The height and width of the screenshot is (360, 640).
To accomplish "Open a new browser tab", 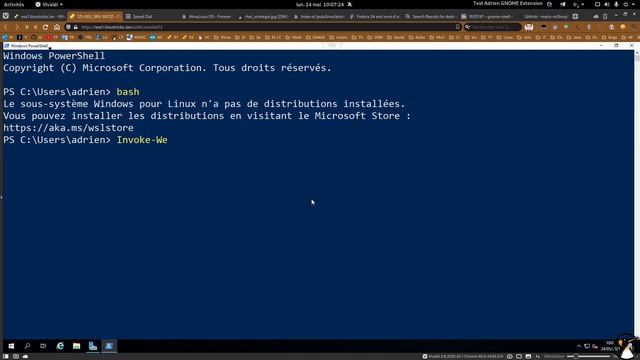I will pyautogui.click(x=575, y=16).
